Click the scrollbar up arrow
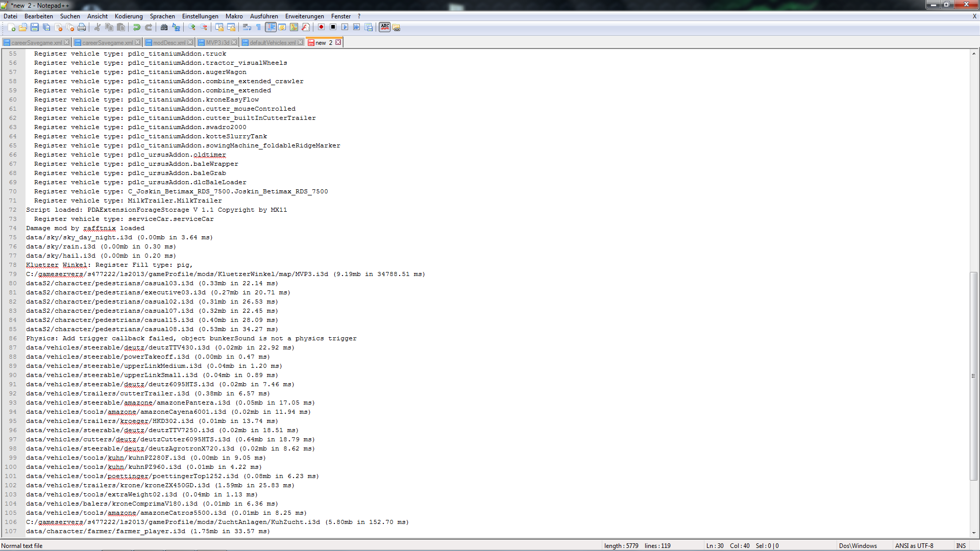The width and height of the screenshot is (980, 551). (x=974, y=53)
